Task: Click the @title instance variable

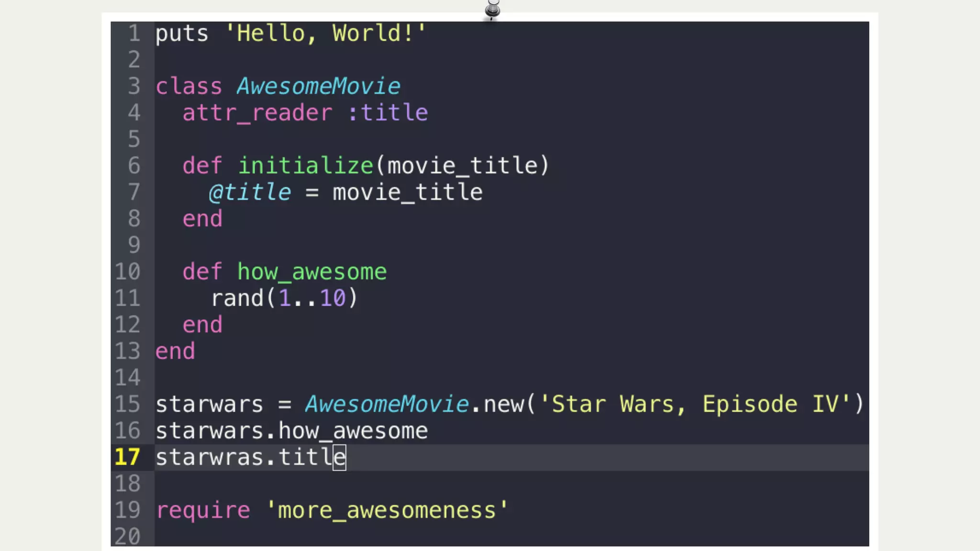Action: click(x=250, y=192)
